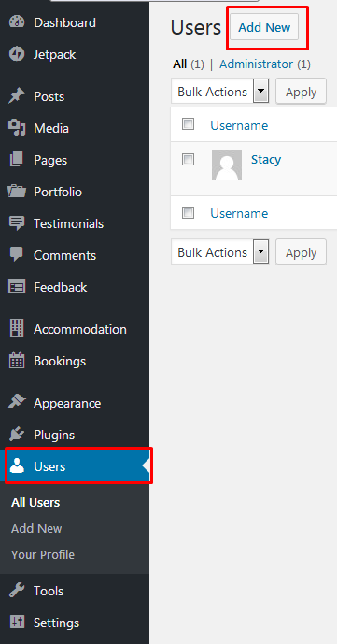The width and height of the screenshot is (337, 644).
Task: Click the Portfolio folder icon
Action: coord(17,192)
